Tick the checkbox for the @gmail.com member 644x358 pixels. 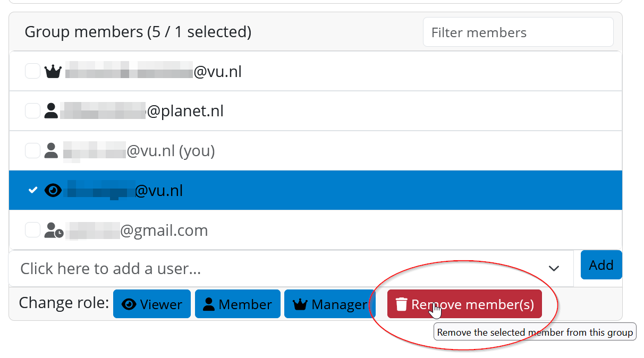click(x=33, y=230)
